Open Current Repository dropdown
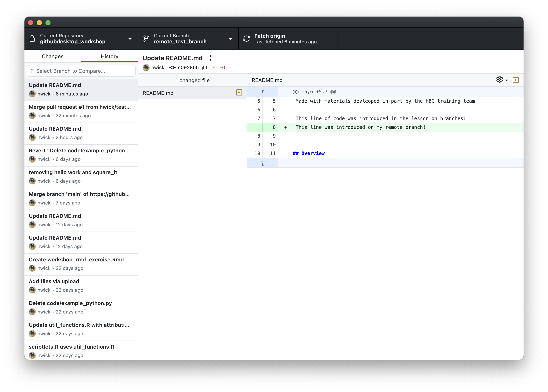 point(81,39)
